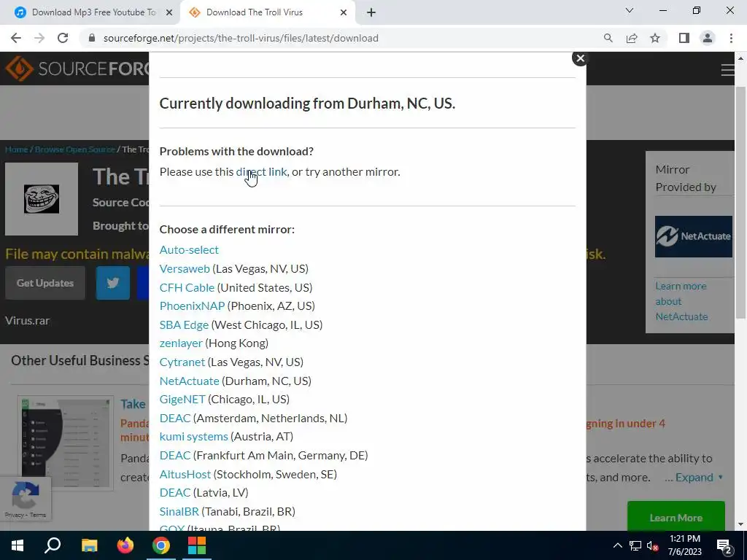Open the Home breadcrumb link
This screenshot has width=747, height=560.
point(16,149)
